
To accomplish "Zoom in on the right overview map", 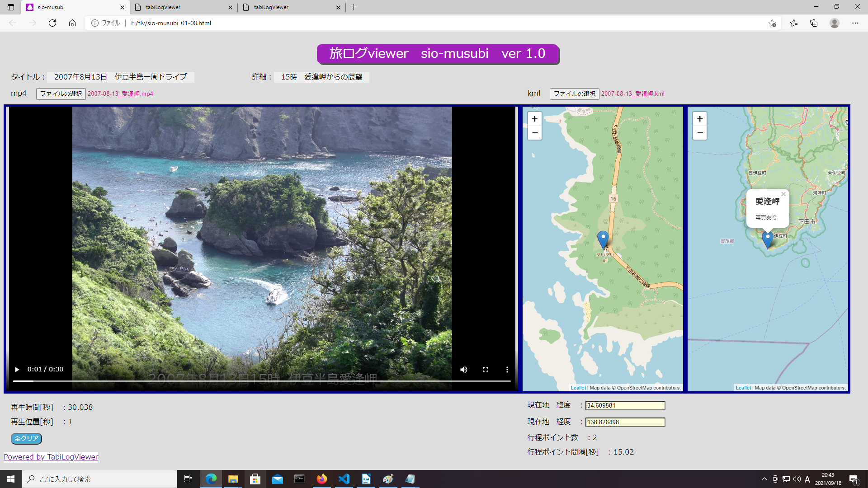I will (x=700, y=119).
